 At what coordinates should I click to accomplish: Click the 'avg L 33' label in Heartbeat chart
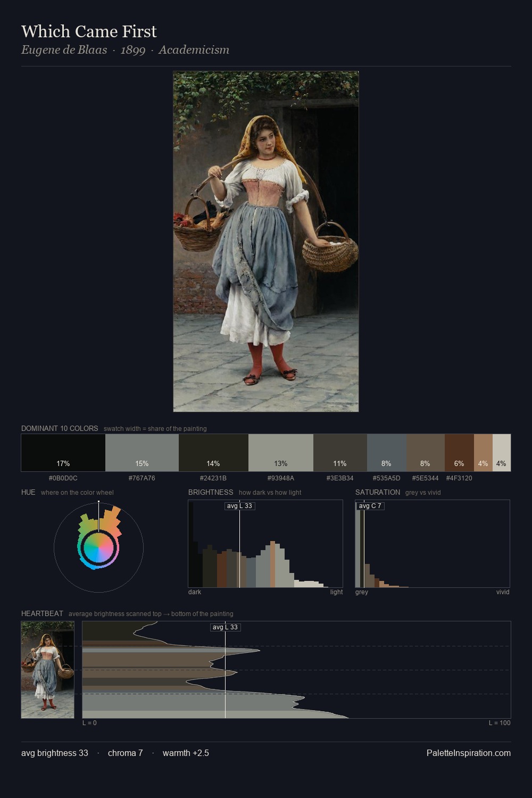pyautogui.click(x=225, y=627)
